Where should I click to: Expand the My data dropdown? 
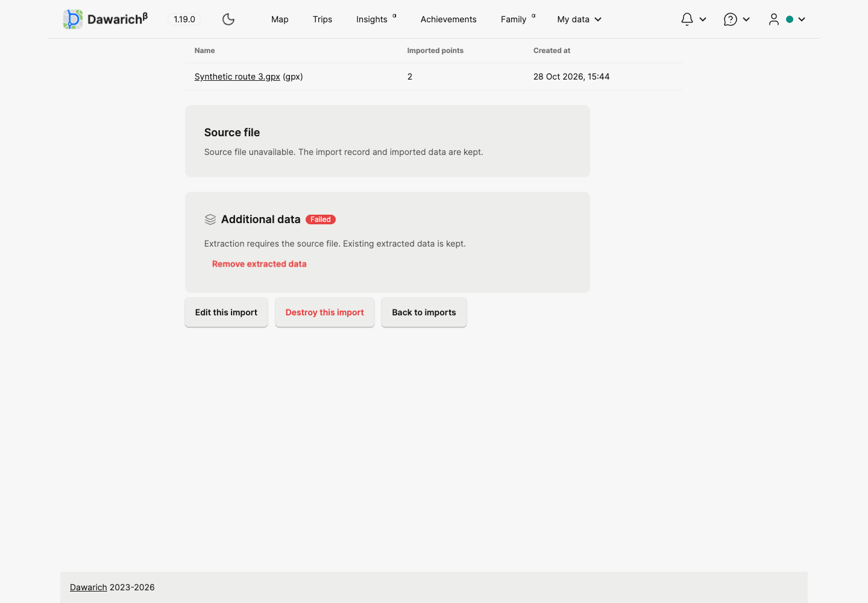coord(579,19)
